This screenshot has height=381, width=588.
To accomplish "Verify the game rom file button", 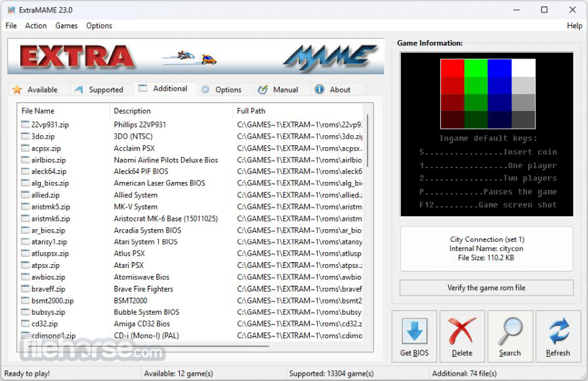I will coord(486,288).
